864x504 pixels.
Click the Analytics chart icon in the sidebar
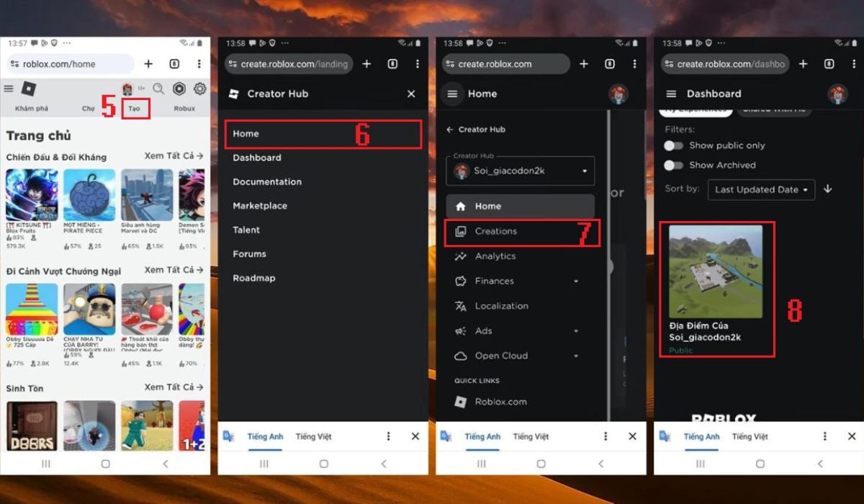pyautogui.click(x=461, y=256)
